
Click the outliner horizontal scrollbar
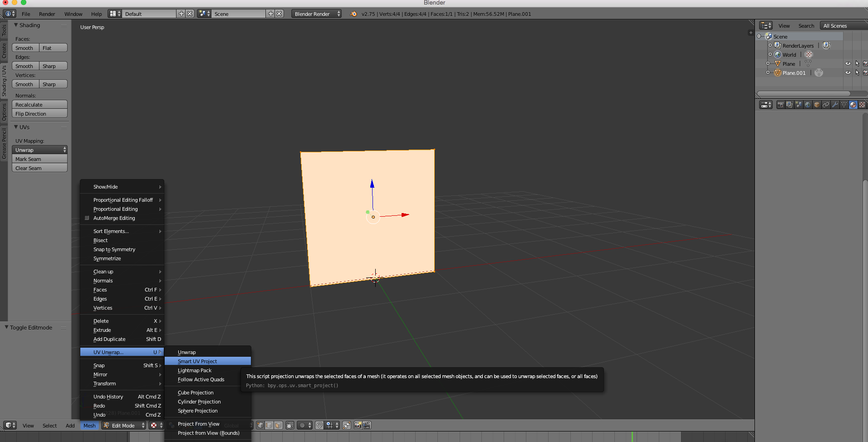point(804,93)
